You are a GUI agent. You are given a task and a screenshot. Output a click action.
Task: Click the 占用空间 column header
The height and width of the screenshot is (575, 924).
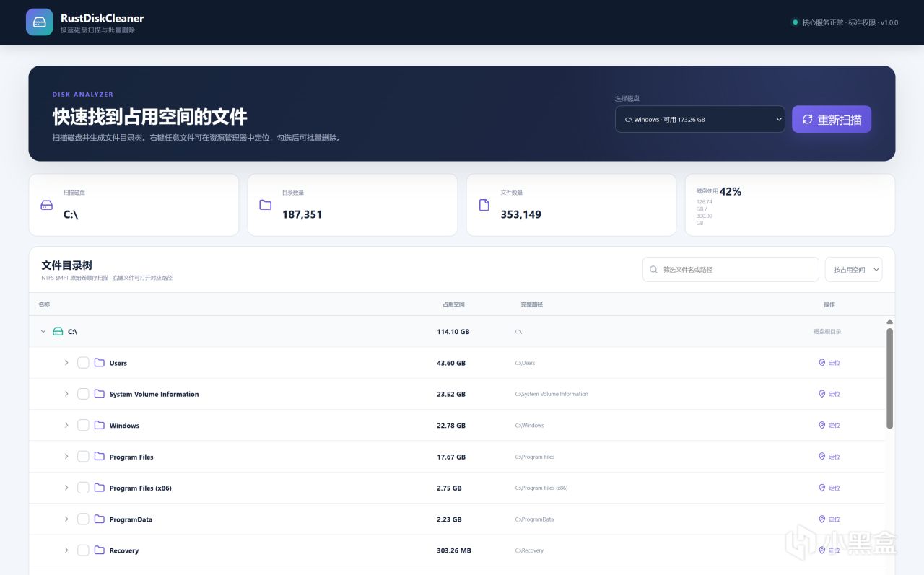point(454,304)
